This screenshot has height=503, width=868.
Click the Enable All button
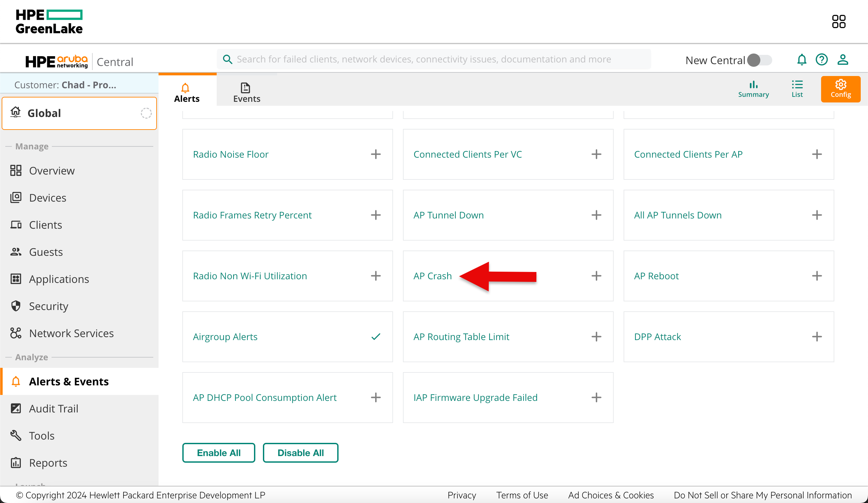pos(218,453)
